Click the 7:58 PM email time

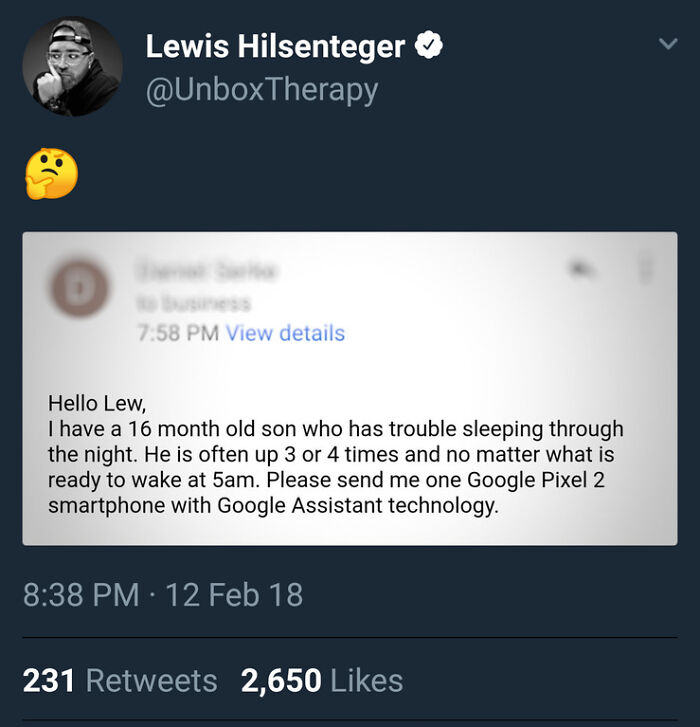pyautogui.click(x=177, y=333)
